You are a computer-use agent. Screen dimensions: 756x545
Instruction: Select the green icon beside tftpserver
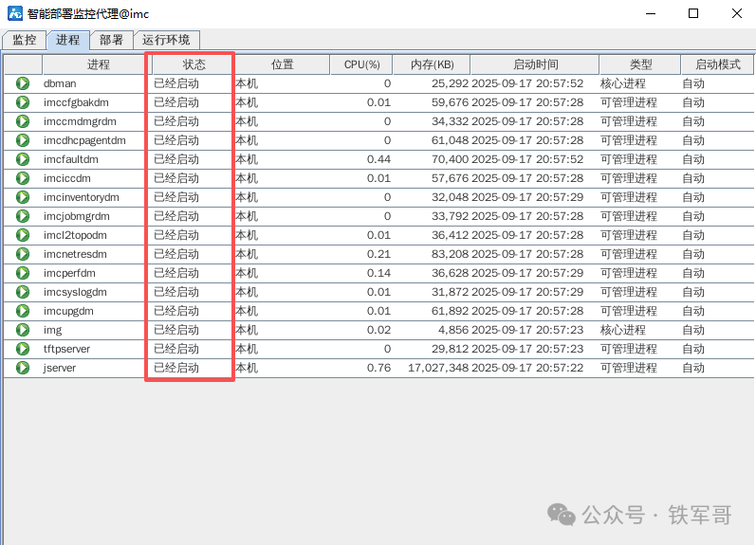tap(23, 349)
